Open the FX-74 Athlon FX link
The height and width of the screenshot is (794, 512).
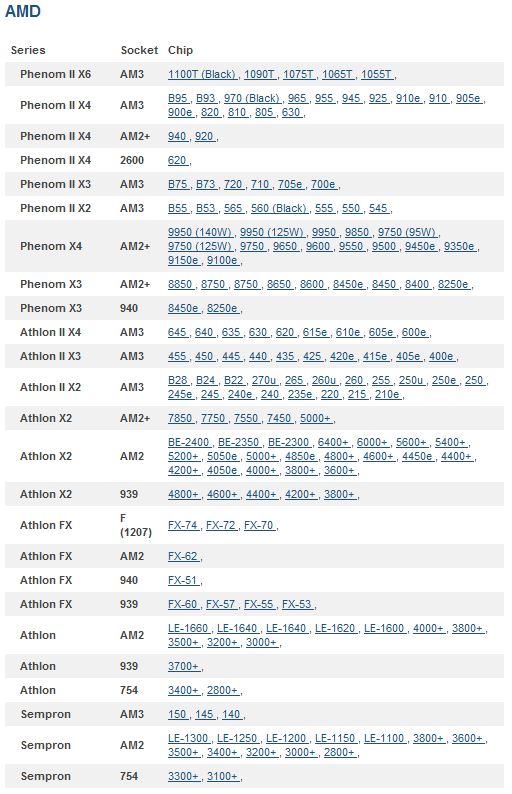[182, 525]
